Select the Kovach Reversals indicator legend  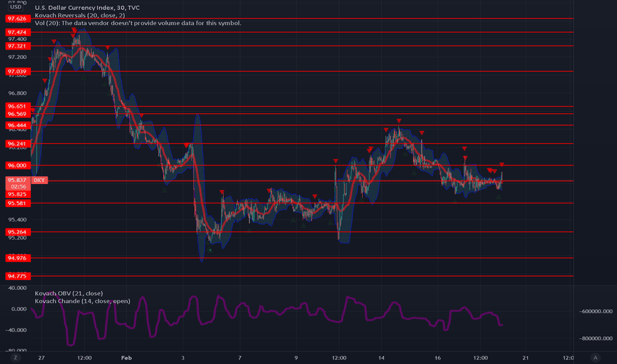point(80,15)
